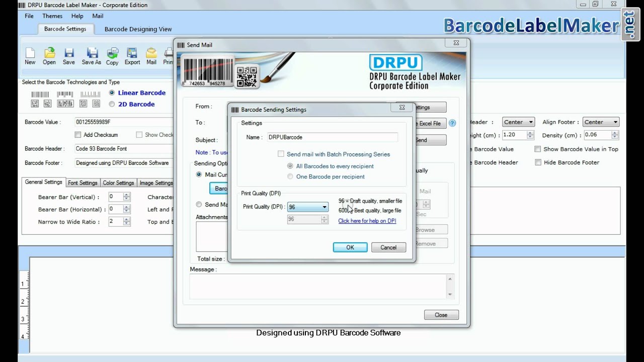Open the Help menu

click(x=77, y=16)
